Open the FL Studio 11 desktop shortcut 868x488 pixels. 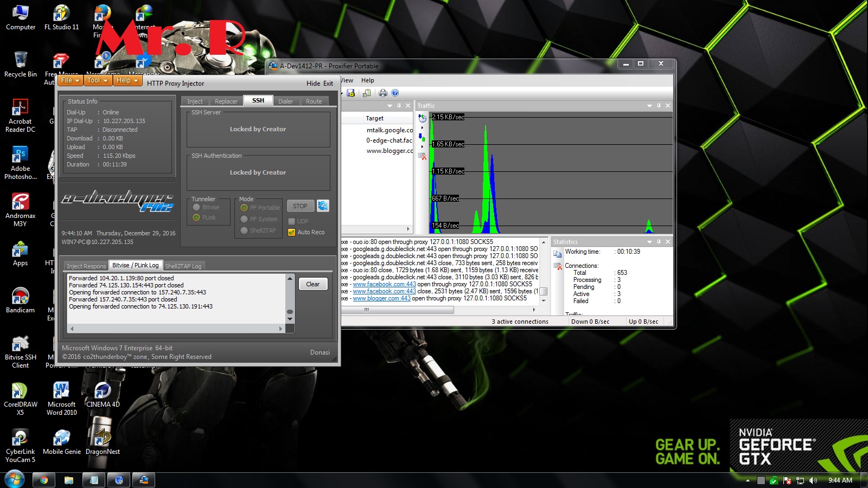[61, 17]
